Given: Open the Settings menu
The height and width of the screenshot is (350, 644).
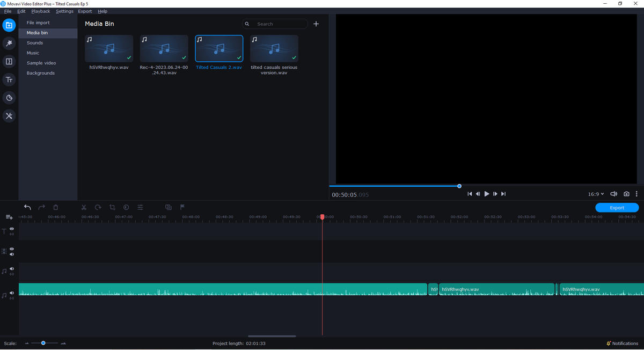Looking at the screenshot, I should [64, 11].
